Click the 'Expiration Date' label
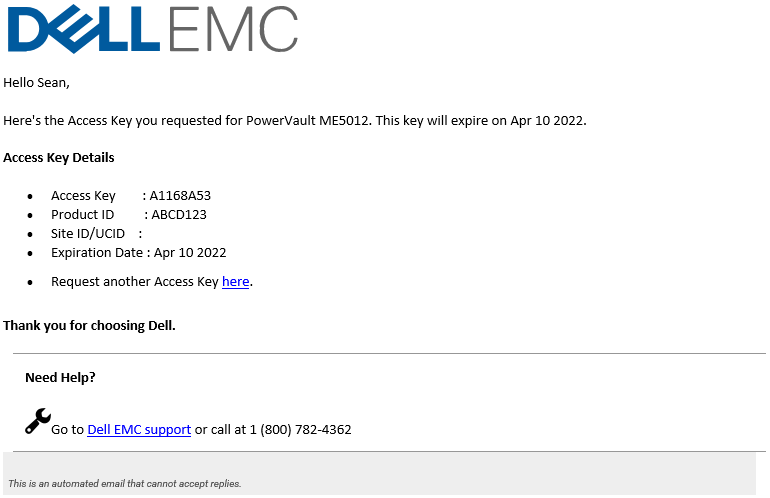770x498 pixels. [x=97, y=253]
